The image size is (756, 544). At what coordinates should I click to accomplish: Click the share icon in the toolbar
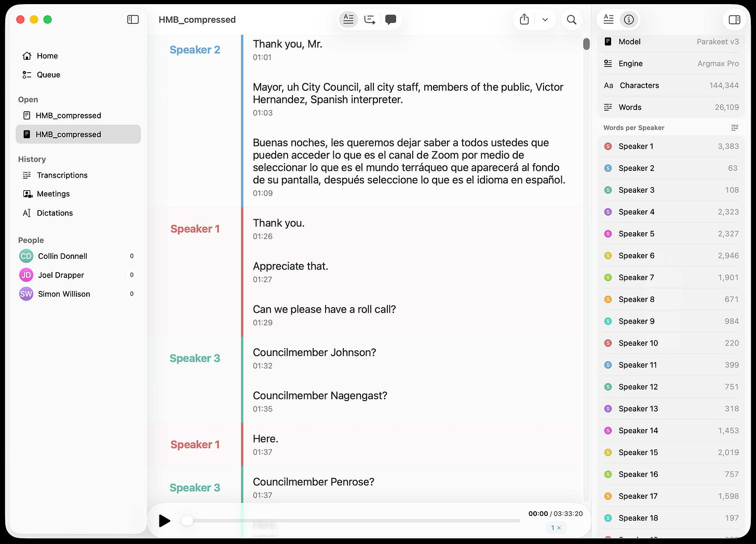click(x=524, y=19)
